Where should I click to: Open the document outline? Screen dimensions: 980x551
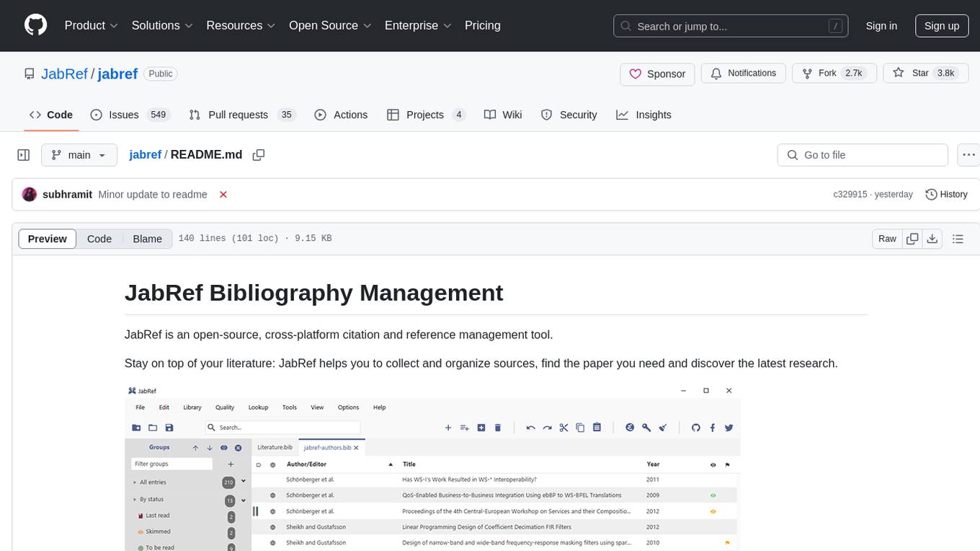[x=958, y=239]
